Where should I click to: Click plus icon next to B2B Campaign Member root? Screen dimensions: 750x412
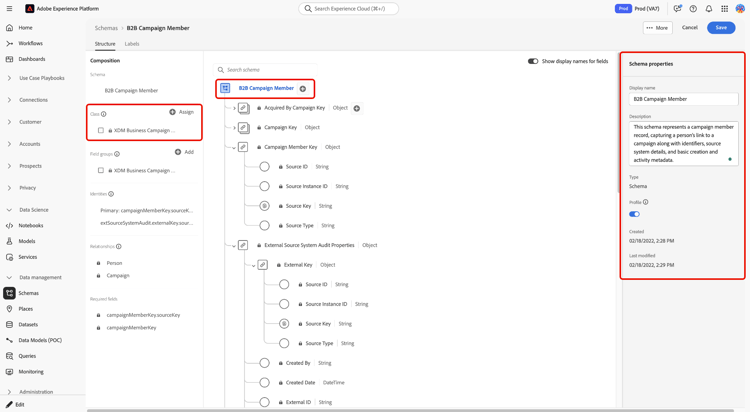coord(303,89)
